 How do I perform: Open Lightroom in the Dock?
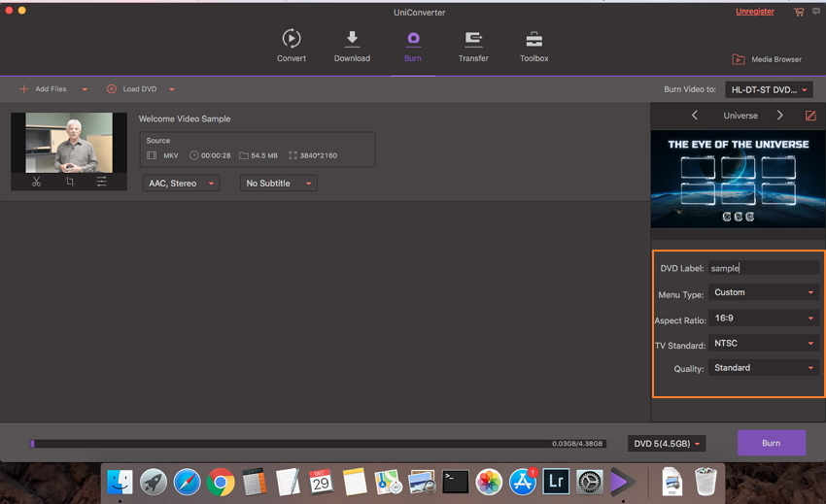tap(556, 482)
